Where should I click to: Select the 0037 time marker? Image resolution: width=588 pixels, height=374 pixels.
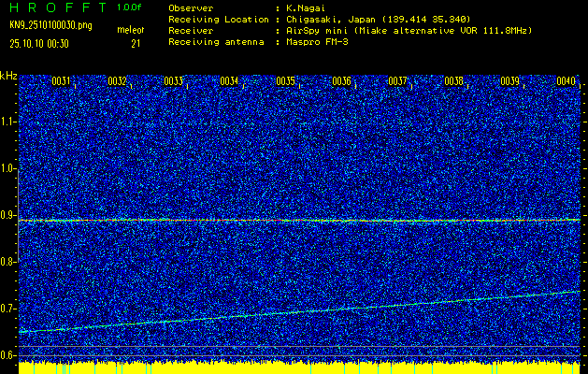pos(397,81)
